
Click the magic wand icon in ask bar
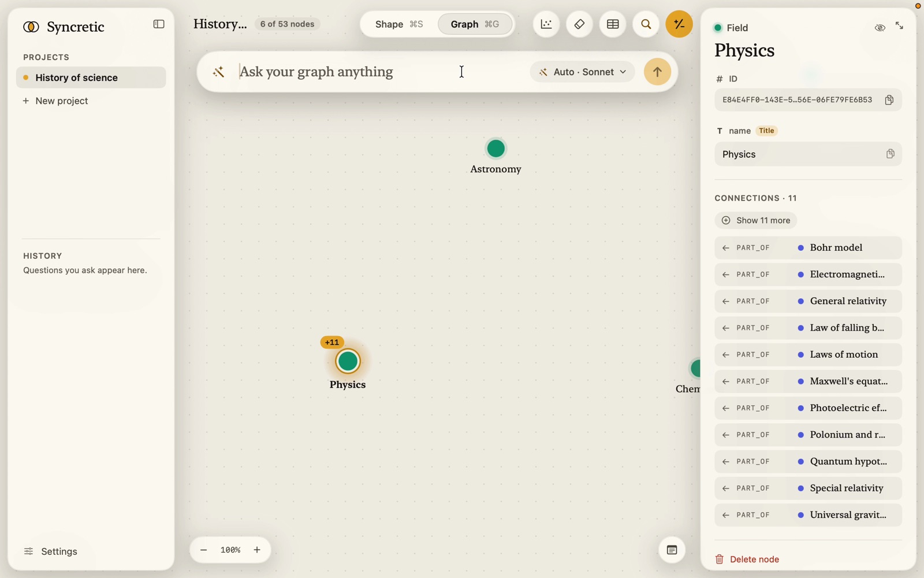click(x=218, y=72)
